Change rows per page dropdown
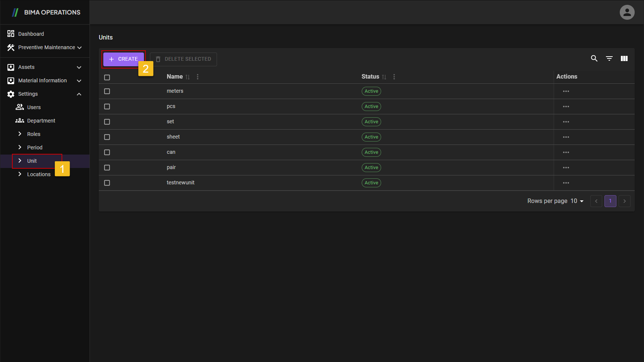Image resolution: width=644 pixels, height=362 pixels. 577,201
